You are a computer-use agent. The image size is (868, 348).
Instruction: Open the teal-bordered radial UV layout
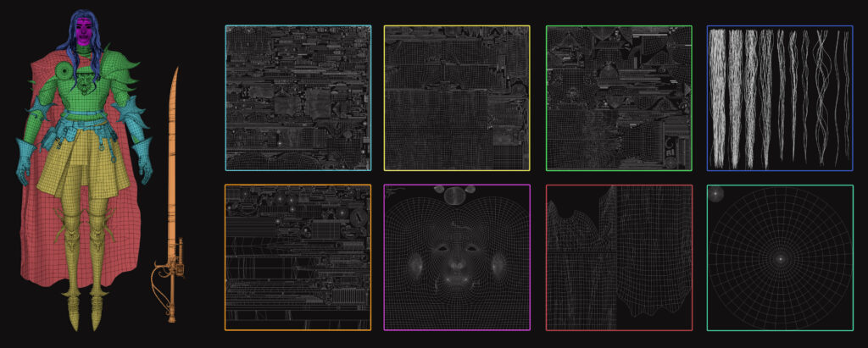pos(780,257)
